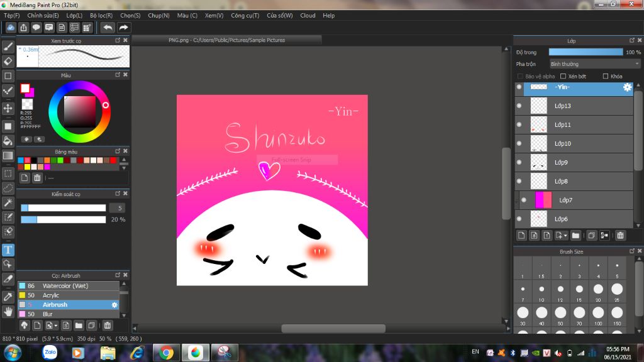
Task: Choose brush size 10 preset
Action: coord(541,291)
